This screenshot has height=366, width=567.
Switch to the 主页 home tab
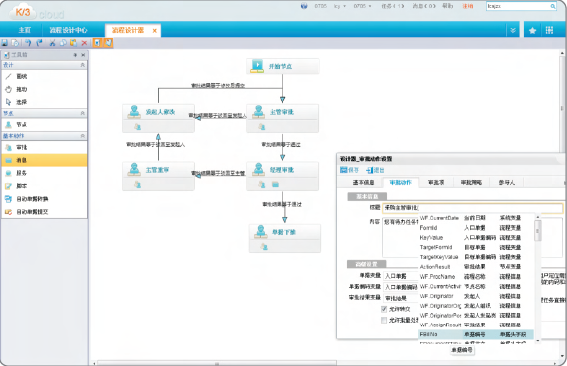click(25, 30)
